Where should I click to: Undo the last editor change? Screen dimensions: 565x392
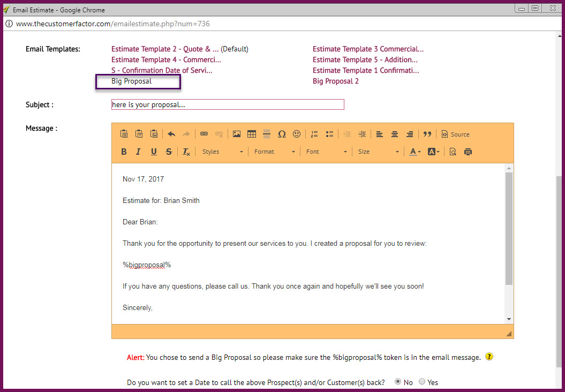(x=171, y=134)
